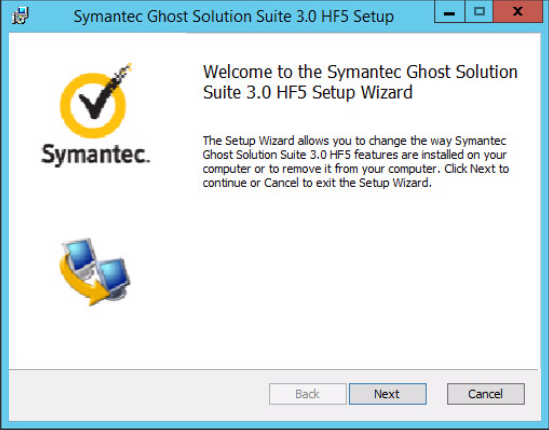Screen dimensions: 549x430
Task: Click the Symantec yellow ring checkmark logo
Action: [95, 102]
